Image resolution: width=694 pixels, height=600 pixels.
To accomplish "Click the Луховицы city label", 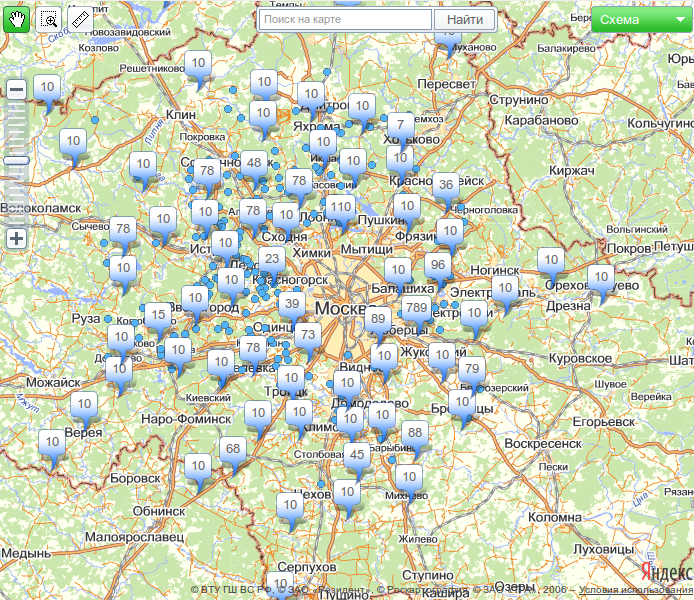I will (603, 549).
